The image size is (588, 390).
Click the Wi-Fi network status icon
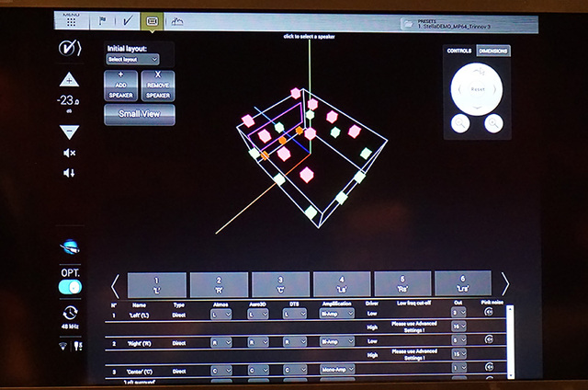click(x=63, y=346)
